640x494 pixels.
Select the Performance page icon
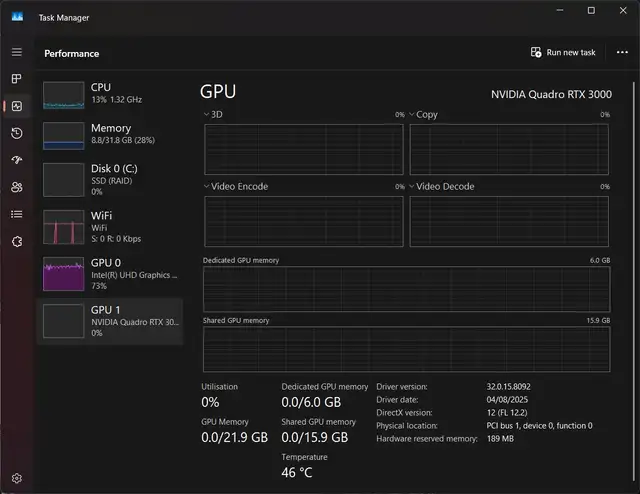pyautogui.click(x=17, y=106)
